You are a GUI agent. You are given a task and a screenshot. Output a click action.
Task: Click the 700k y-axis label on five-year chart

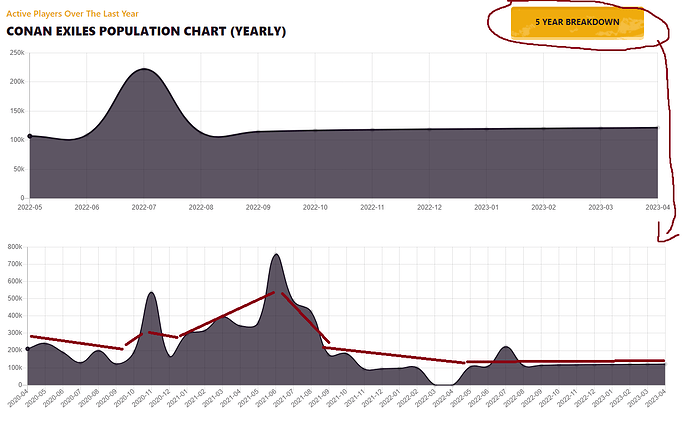click(15, 264)
